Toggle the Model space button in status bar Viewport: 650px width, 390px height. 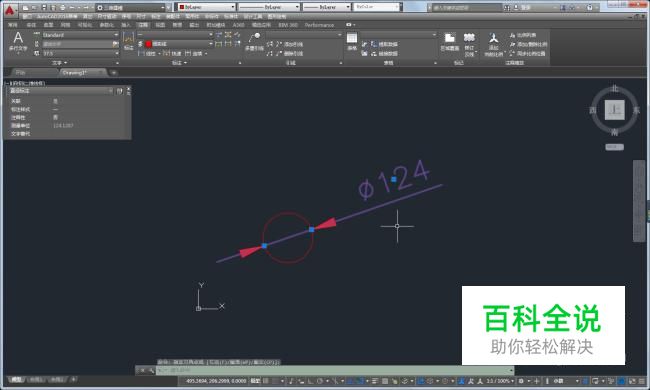pos(255,381)
